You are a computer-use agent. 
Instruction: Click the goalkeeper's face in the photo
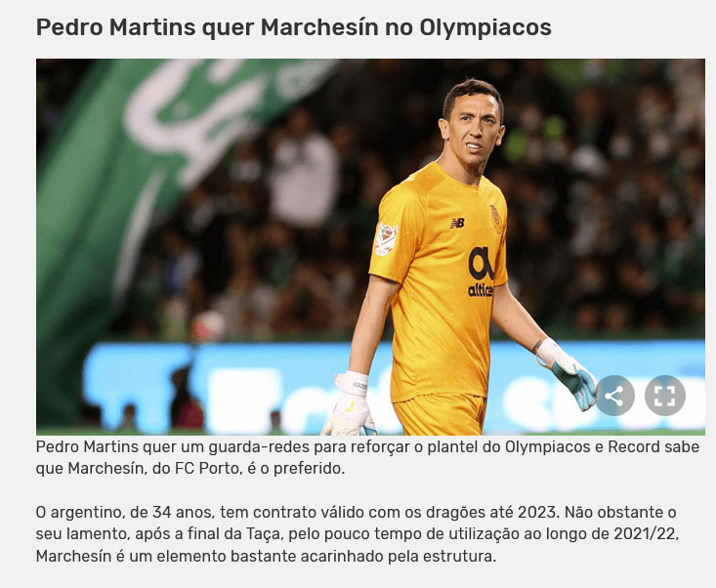(x=473, y=129)
